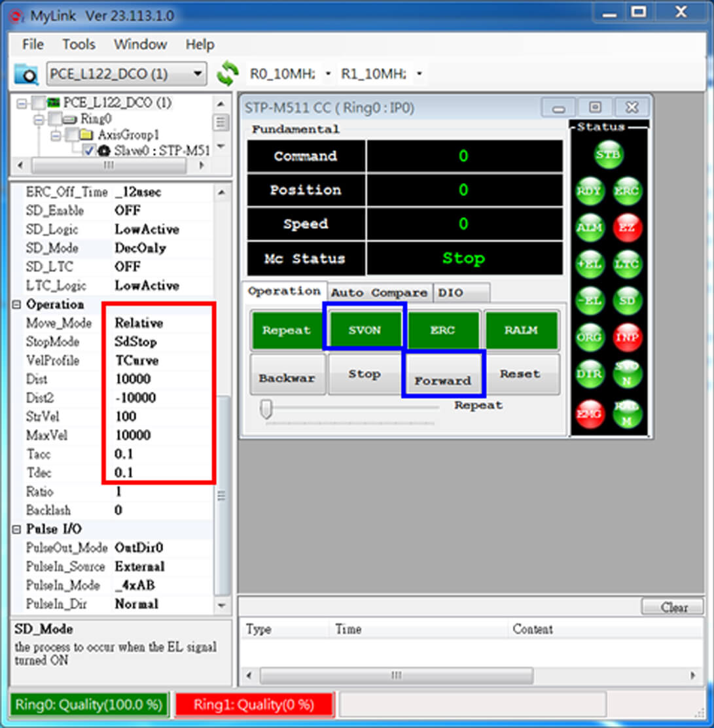The image size is (714, 728).
Task: Click the ALM status indicator
Action: 590,228
